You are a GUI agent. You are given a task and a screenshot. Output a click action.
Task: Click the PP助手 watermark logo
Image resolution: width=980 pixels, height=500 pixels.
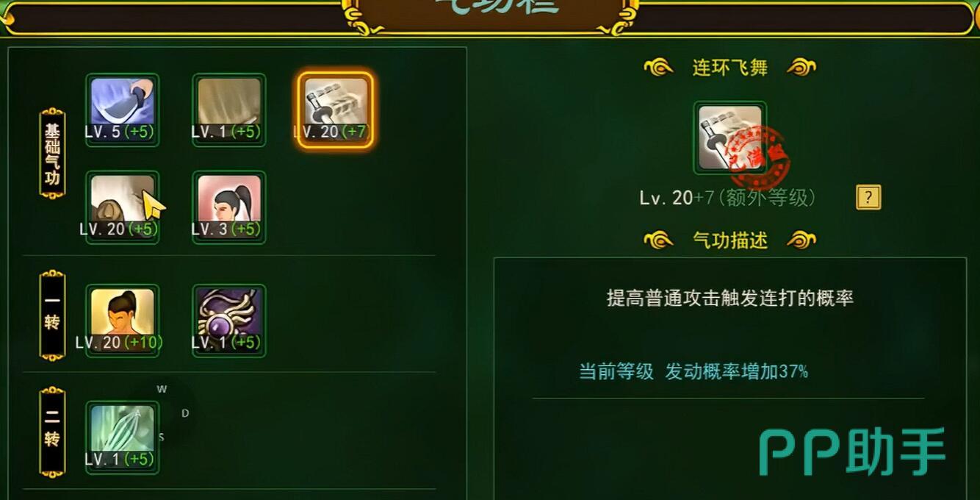(852, 450)
